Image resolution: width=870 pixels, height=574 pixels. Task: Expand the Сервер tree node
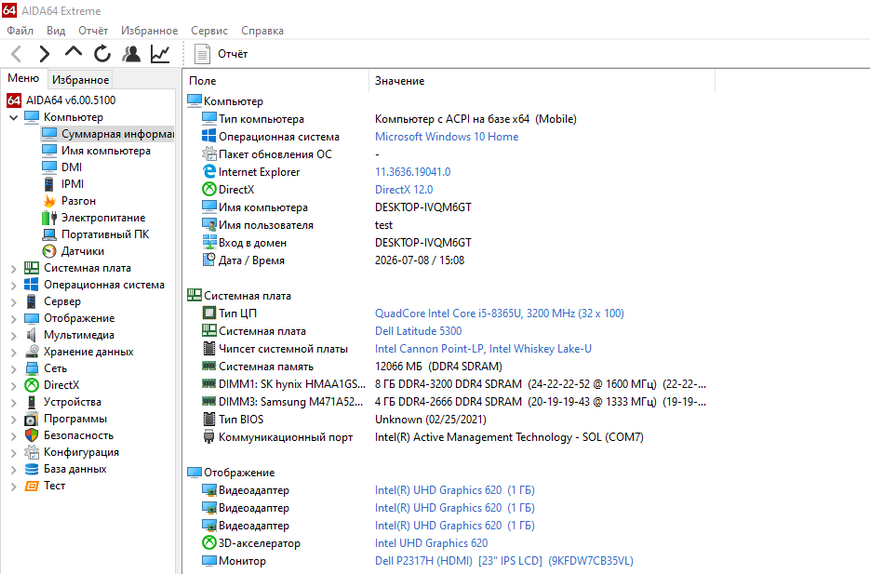tap(13, 302)
